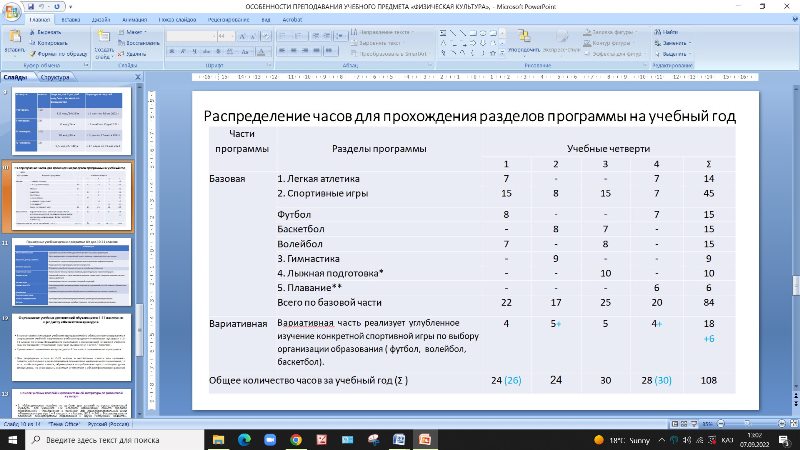The height and width of the screenshot is (450, 800).
Task: Open the Буфер обмена dialog launcher
Action: [86, 65]
